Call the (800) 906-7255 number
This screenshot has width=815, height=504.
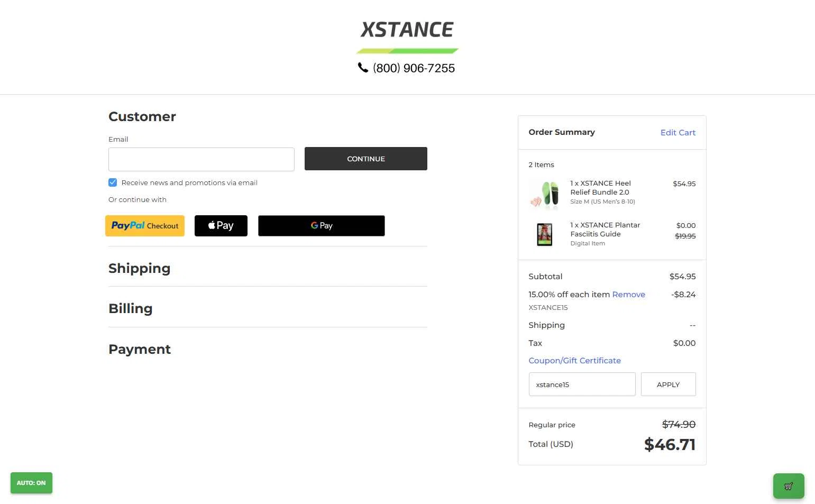click(414, 68)
